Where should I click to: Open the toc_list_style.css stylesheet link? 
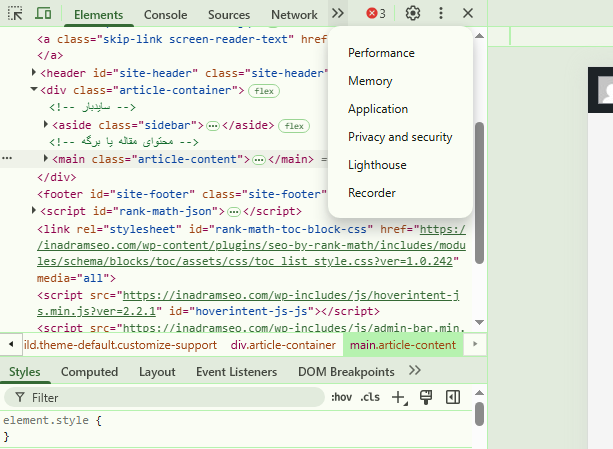[x=251, y=245]
